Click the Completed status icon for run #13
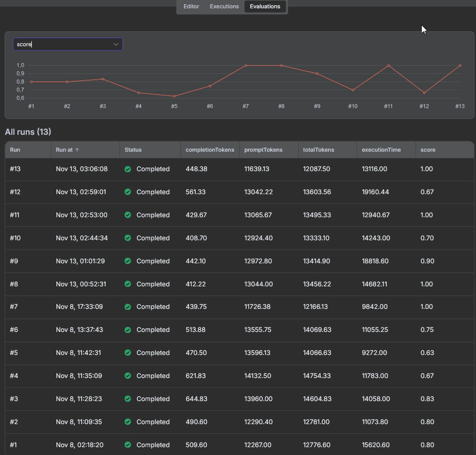The image size is (476, 455). (x=128, y=169)
